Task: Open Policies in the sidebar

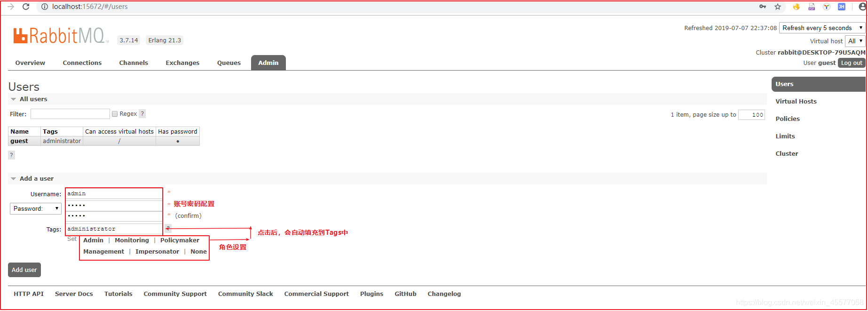Action: click(788, 119)
